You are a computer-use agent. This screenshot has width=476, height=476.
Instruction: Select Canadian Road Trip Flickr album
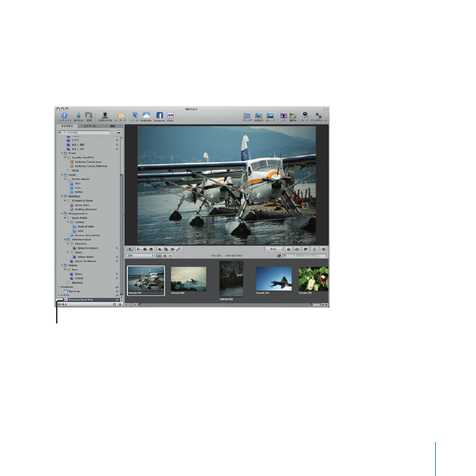(x=88, y=300)
